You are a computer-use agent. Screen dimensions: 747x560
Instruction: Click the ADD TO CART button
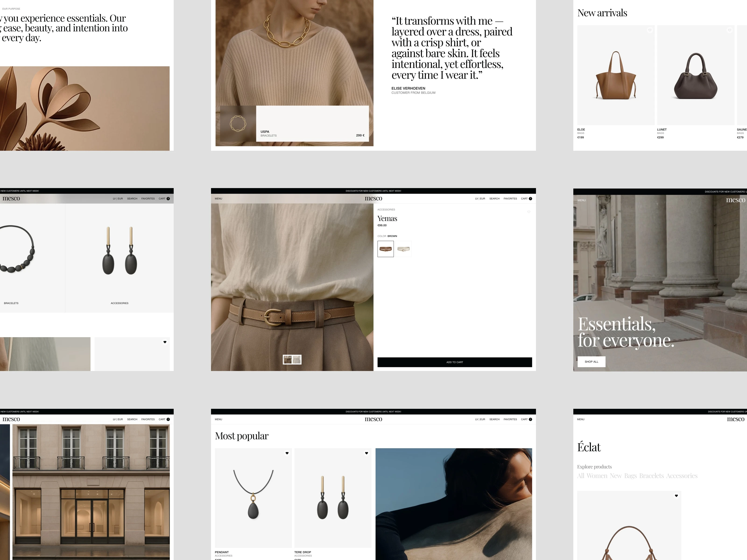(x=455, y=362)
